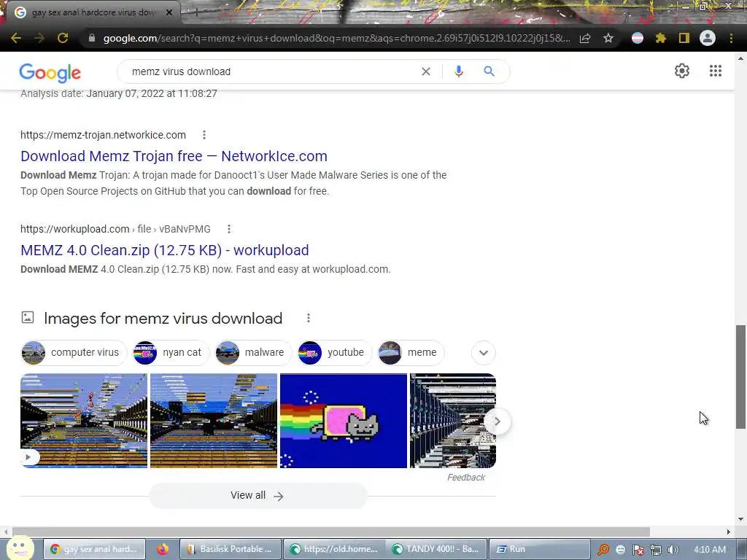Click the Feedback link
Image resolution: width=747 pixels, height=560 pixels.
(x=466, y=478)
